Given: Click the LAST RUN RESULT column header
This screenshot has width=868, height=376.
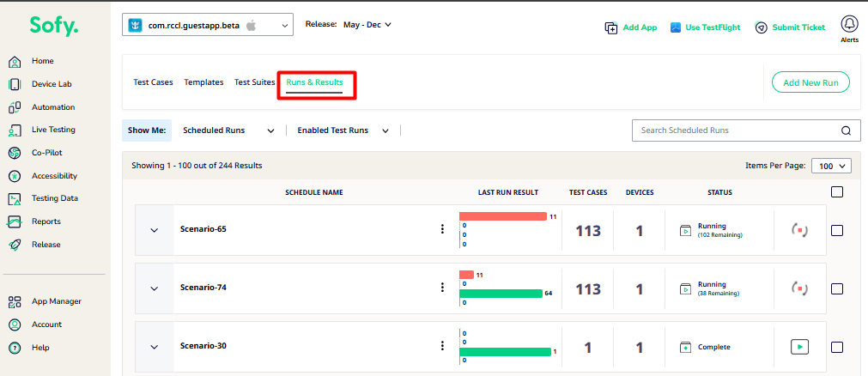Looking at the screenshot, I should (508, 192).
